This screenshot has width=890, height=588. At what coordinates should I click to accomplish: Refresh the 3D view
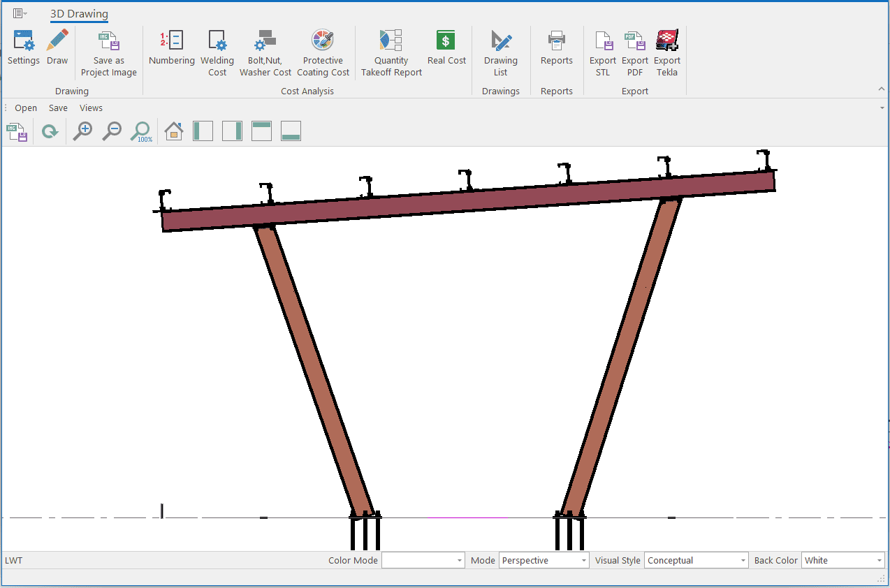click(50, 131)
